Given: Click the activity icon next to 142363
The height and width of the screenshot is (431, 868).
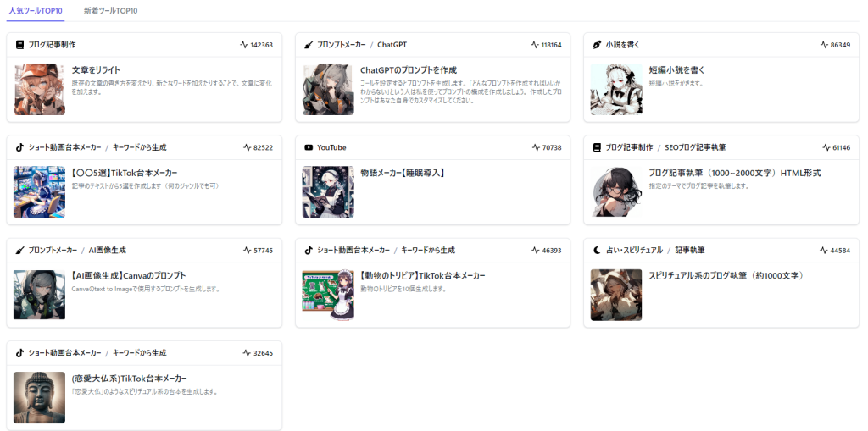Looking at the screenshot, I should click(x=243, y=45).
